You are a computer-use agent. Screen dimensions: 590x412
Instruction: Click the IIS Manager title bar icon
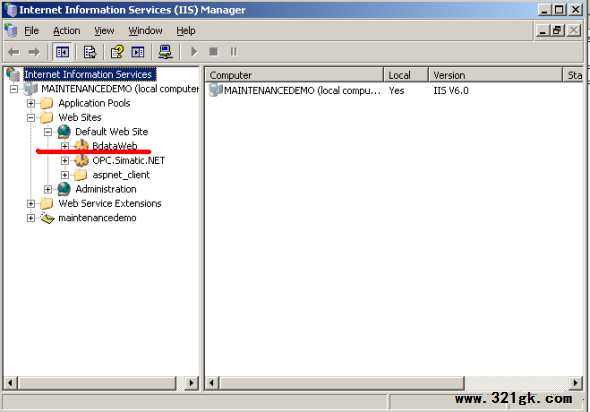point(11,9)
